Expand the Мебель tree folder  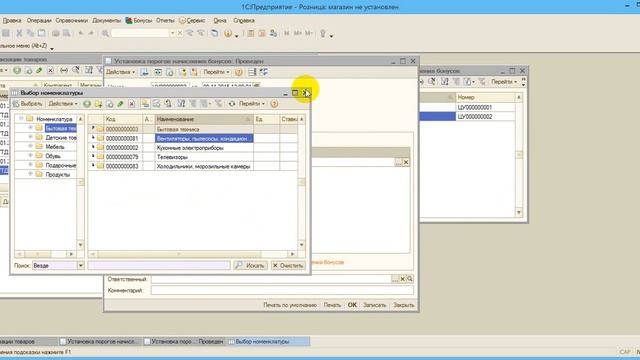click(30, 146)
